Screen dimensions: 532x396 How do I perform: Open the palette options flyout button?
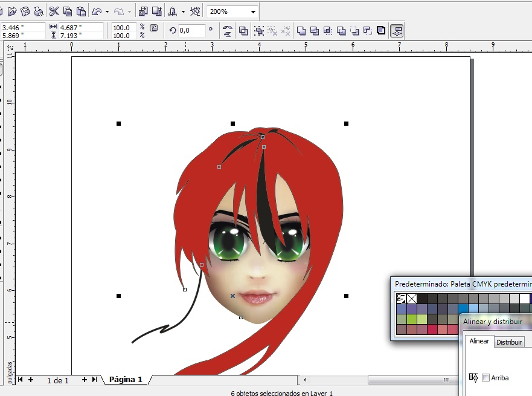click(x=401, y=298)
